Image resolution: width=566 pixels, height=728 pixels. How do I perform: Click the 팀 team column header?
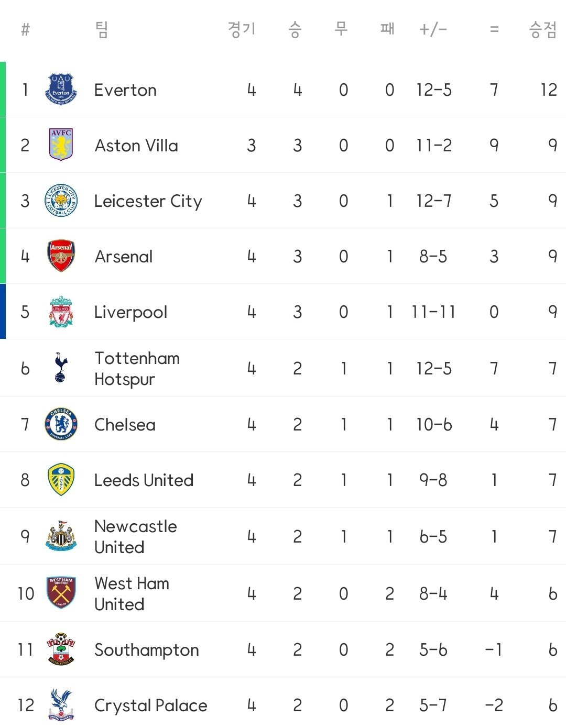(x=102, y=29)
